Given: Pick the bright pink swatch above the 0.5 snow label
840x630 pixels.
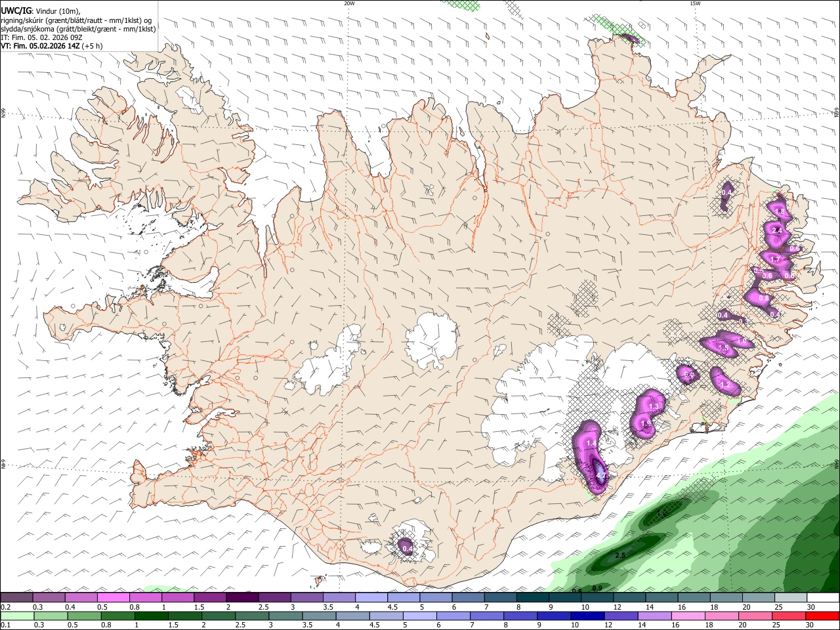Looking at the screenshot, I should (113, 598).
